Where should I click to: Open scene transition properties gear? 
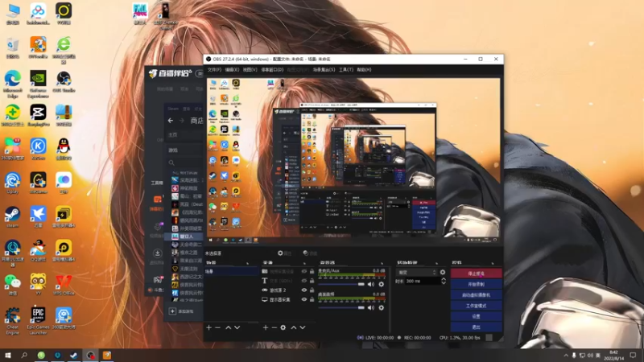[x=442, y=272]
